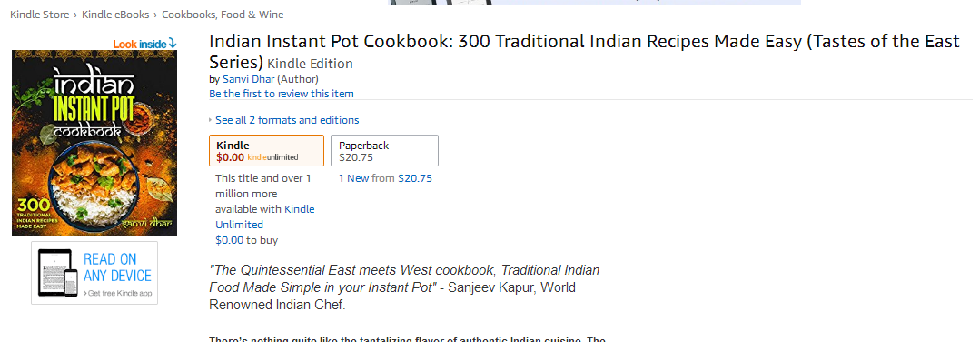This screenshot has height=342, width=980.
Task: Go to Kindle Store breadcrumb
Action: point(39,15)
